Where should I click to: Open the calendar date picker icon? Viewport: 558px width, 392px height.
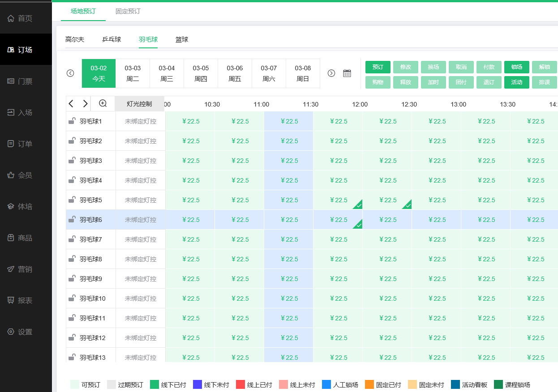pos(347,73)
